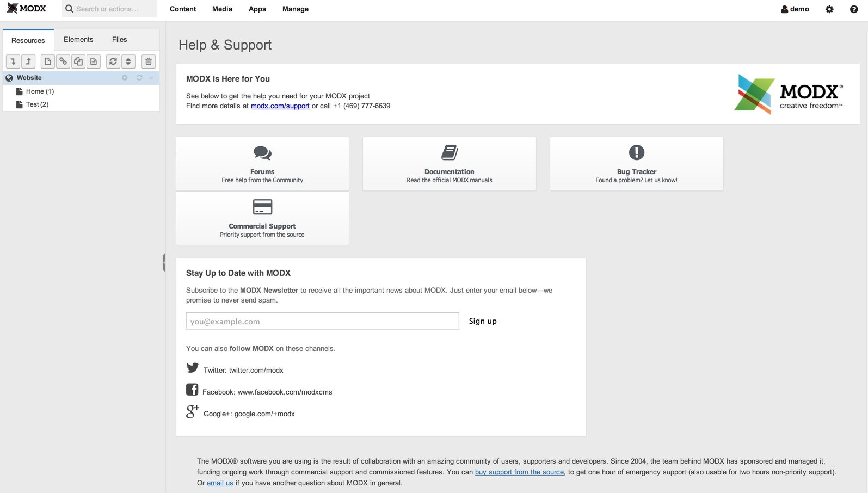Open the Documentation card title
This screenshot has width=868, height=493.
coord(450,172)
